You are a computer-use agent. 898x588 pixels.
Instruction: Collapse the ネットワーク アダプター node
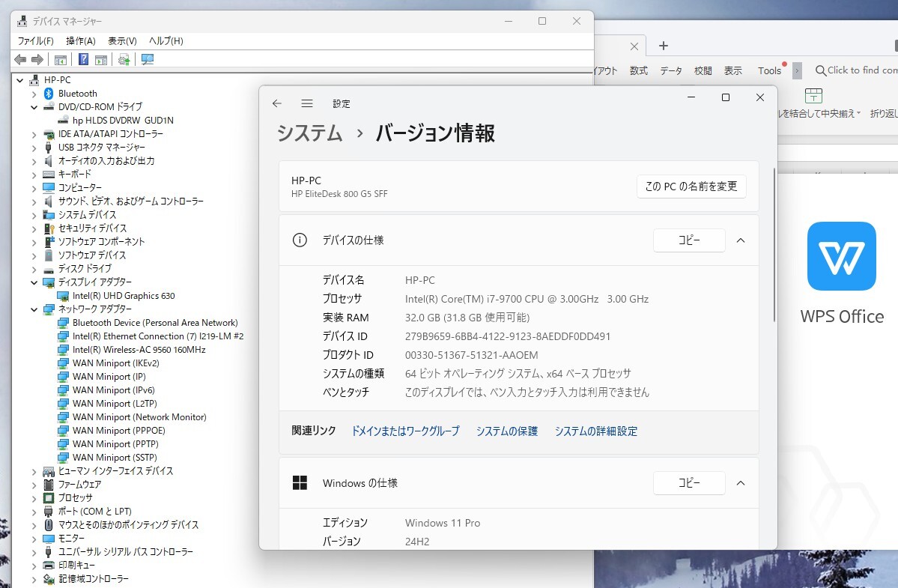[34, 310]
